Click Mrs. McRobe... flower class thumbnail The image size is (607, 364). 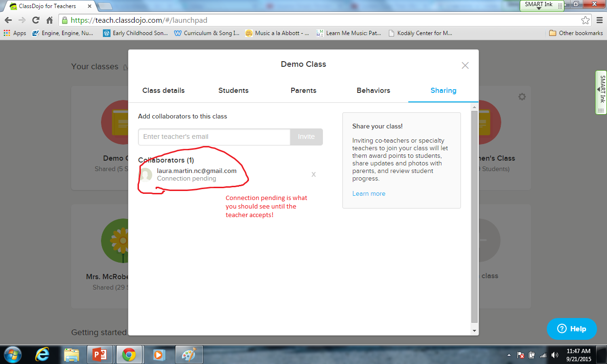(x=115, y=241)
